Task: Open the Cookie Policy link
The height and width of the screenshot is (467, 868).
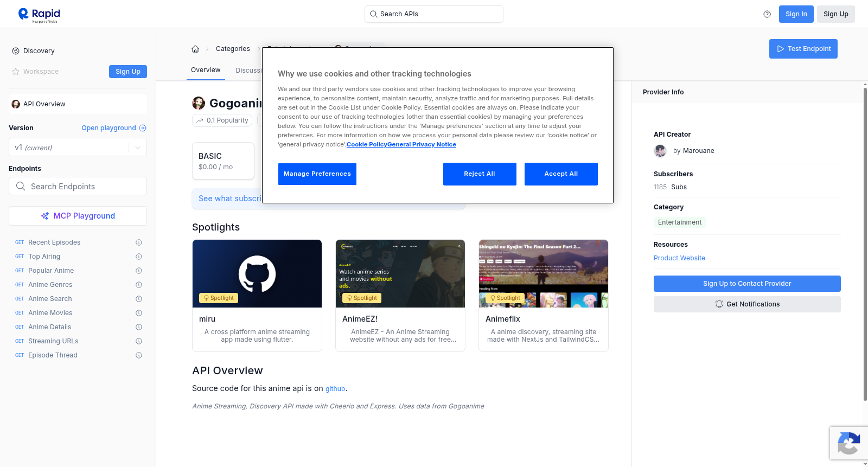Action: 367,145
